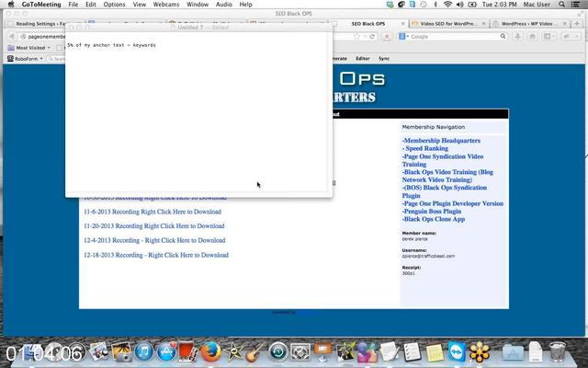Click Spotlight search magnifier in menu bar
Image resolution: width=588 pixels, height=368 pixels.
(561, 4)
